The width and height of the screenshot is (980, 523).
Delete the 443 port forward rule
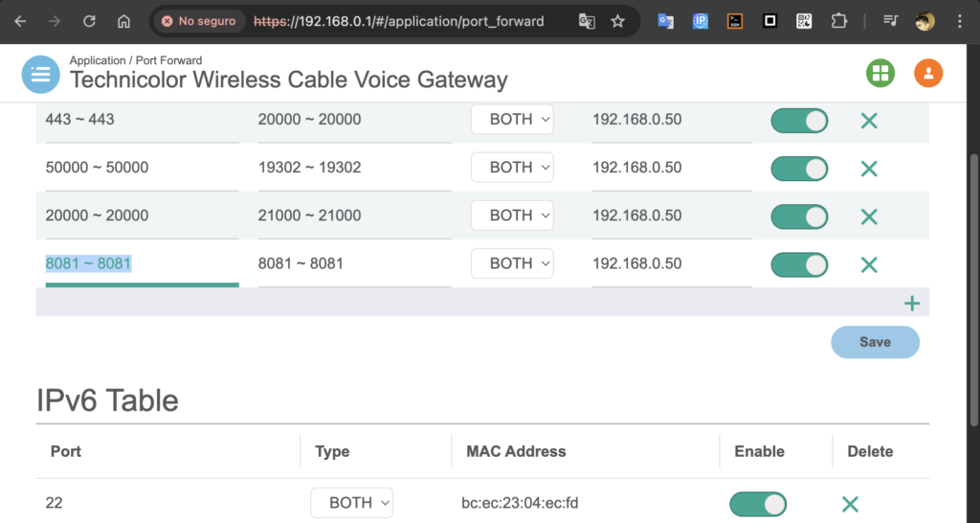click(868, 121)
